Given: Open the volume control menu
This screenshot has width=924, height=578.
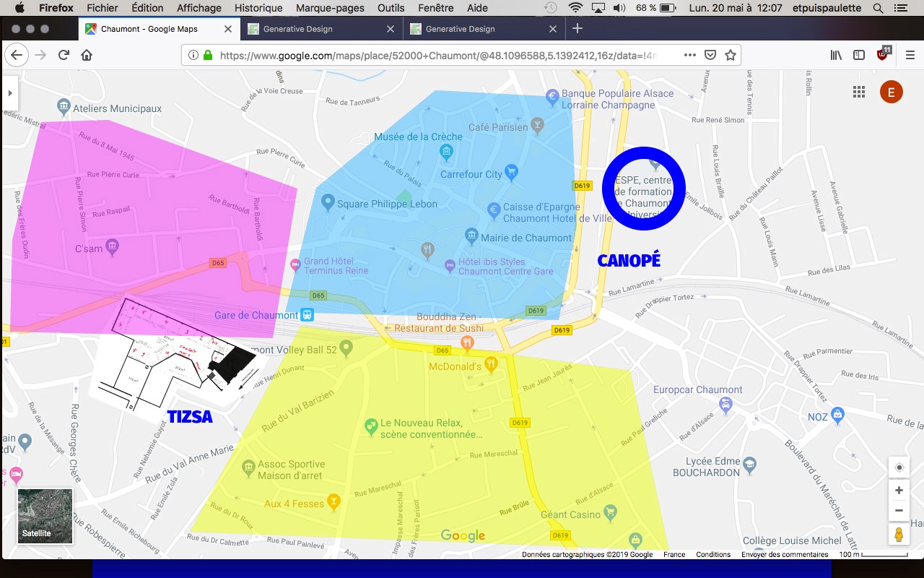Looking at the screenshot, I should [x=620, y=8].
